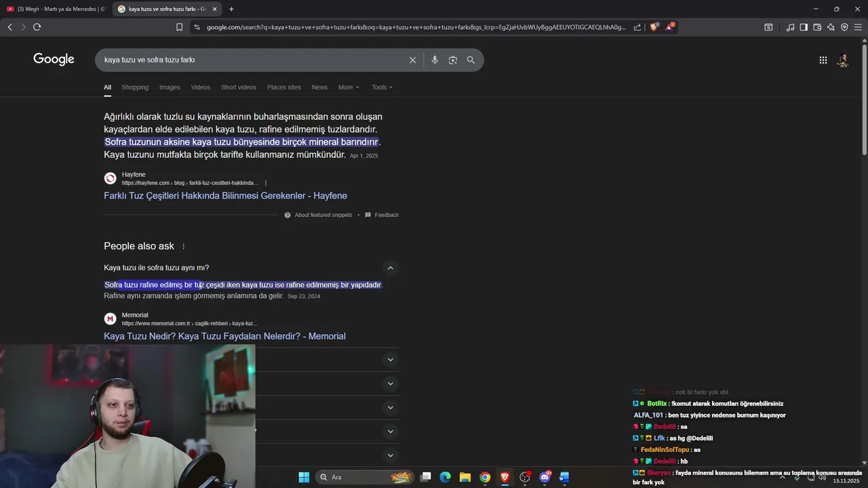Open 'Farklı Tuz Çeşitleri Hakkında Bilinmesi Gerekenler - Hayfene' link

[225, 196]
